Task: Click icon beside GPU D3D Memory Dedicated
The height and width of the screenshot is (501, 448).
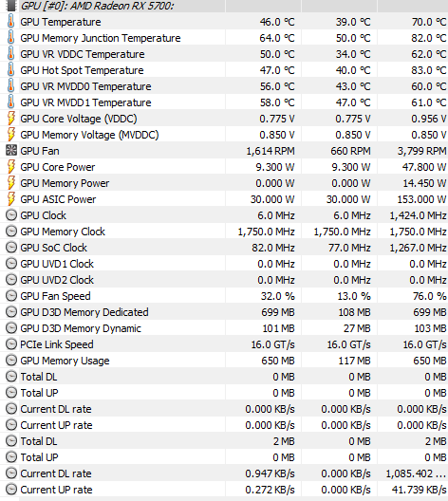Action: click(11, 311)
